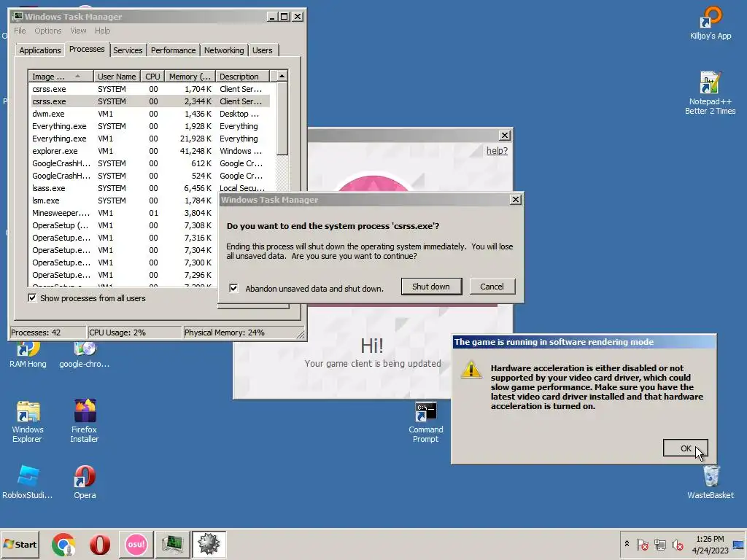Switch to the Services tab

click(128, 50)
